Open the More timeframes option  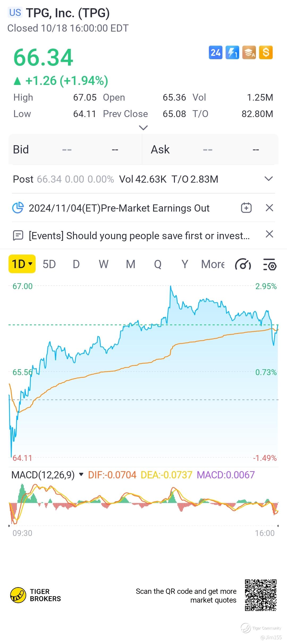tap(213, 264)
